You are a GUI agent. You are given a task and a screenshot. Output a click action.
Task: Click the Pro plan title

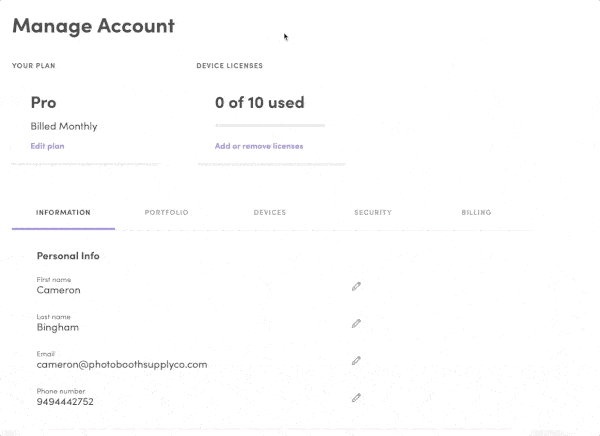point(44,103)
